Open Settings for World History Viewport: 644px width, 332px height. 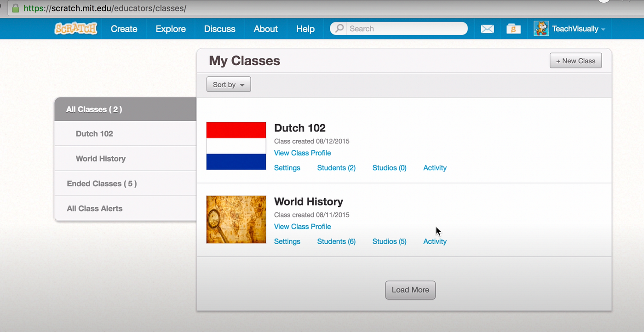287,241
